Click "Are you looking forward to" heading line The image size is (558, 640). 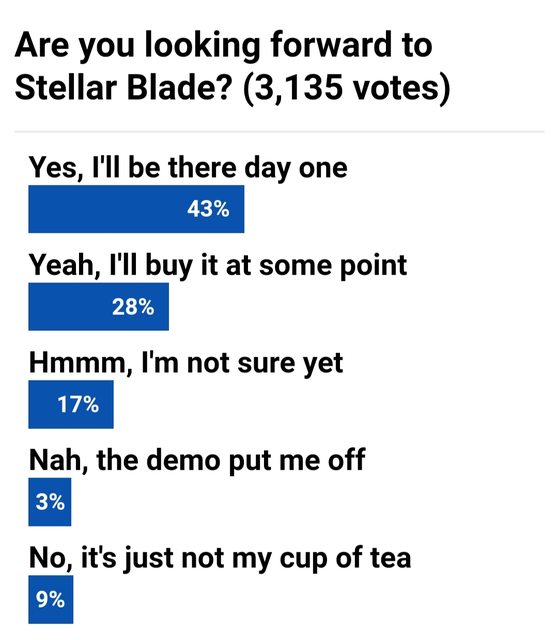223,45
